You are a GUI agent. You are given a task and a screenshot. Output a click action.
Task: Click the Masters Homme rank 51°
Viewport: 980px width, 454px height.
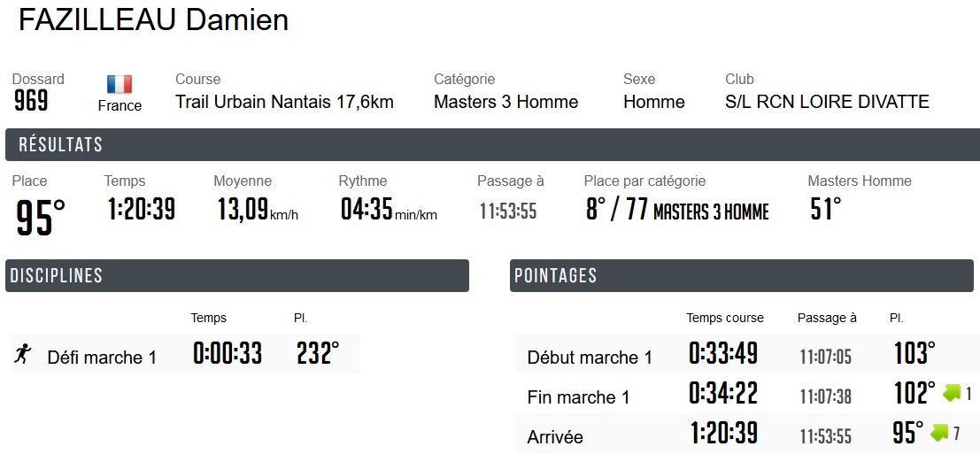click(x=825, y=210)
